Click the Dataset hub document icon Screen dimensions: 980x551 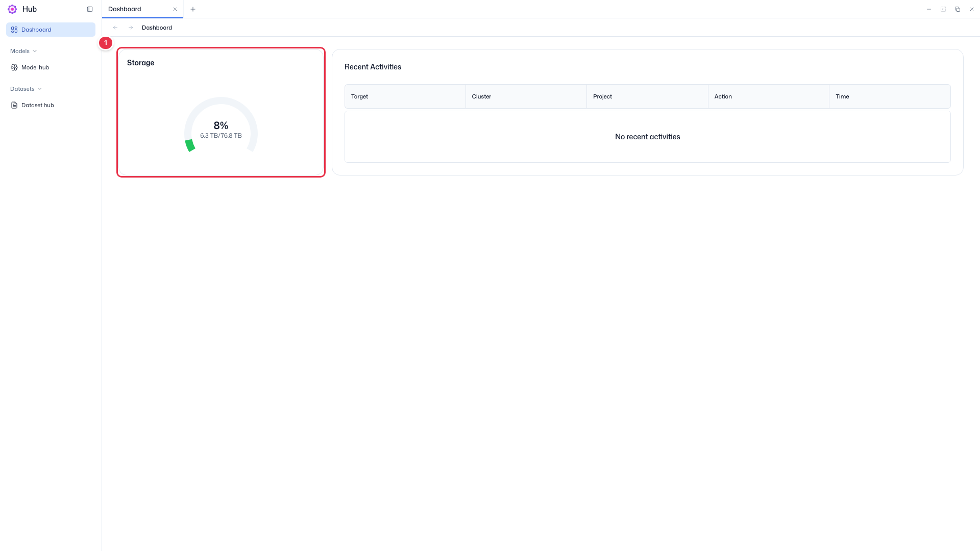point(14,105)
